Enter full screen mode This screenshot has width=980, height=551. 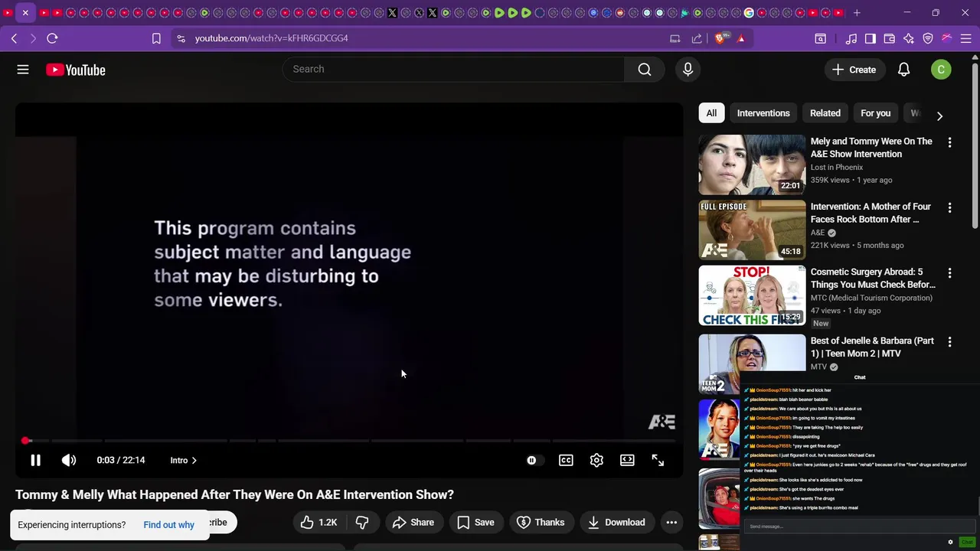pos(658,460)
